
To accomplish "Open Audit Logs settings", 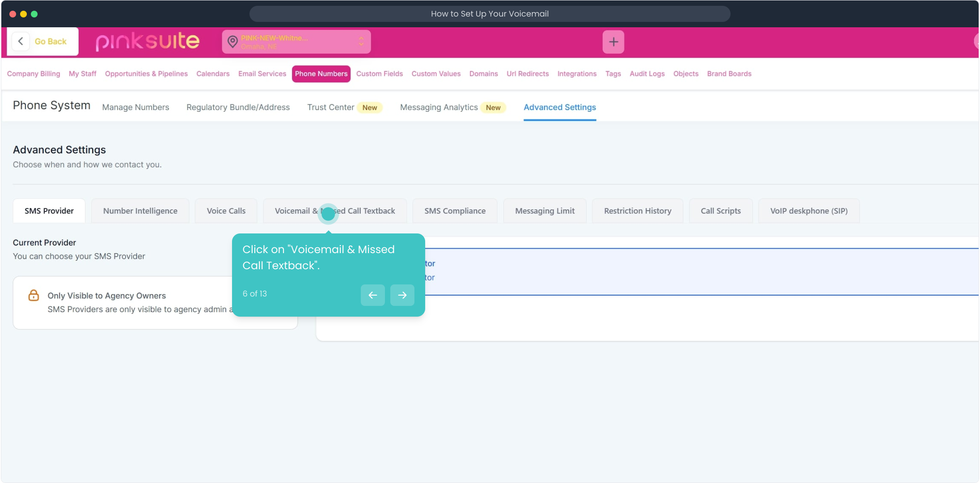I will 647,74.
